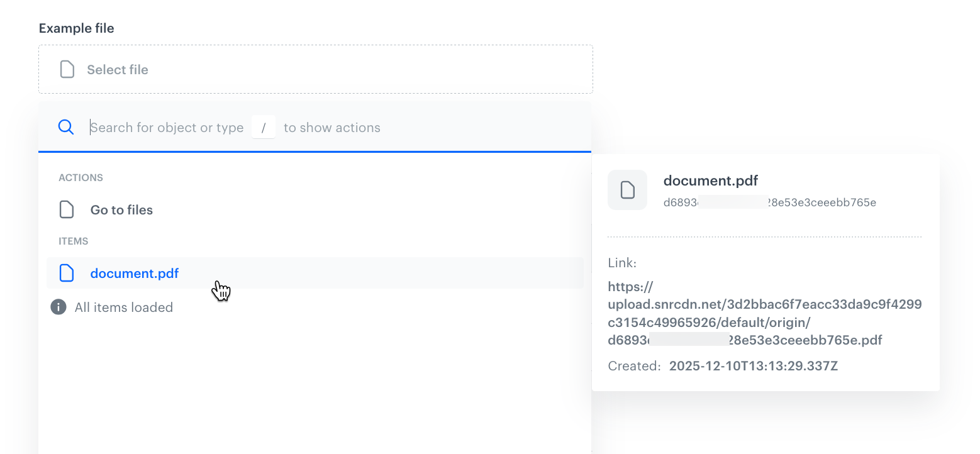Click the ITEMS section header
Image resolution: width=980 pixels, height=454 pixels.
coord(74,241)
